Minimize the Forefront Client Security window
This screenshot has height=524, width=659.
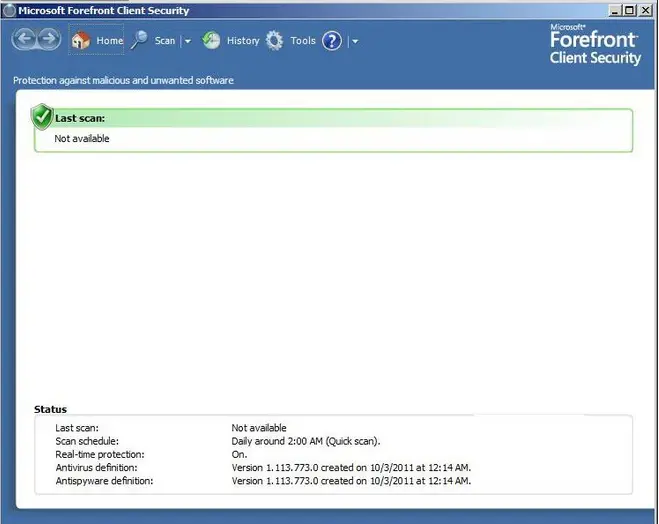click(x=614, y=11)
